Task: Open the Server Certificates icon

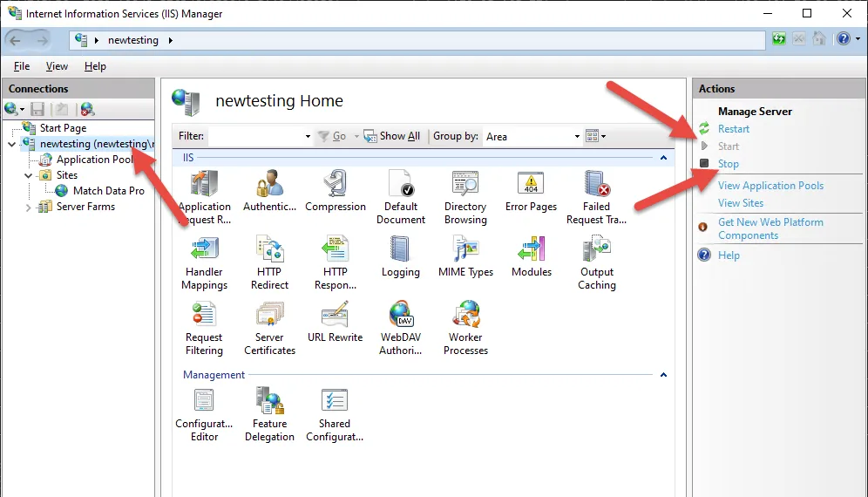Action: tap(269, 316)
